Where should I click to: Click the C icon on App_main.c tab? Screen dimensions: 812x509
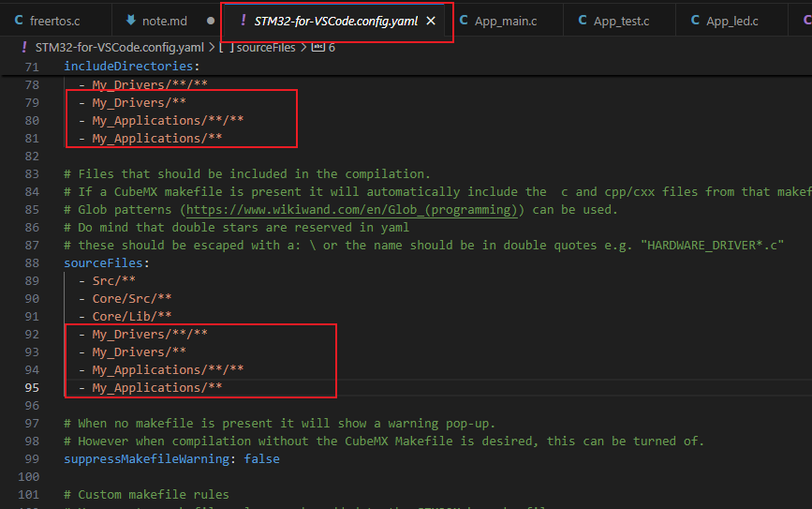click(x=464, y=21)
